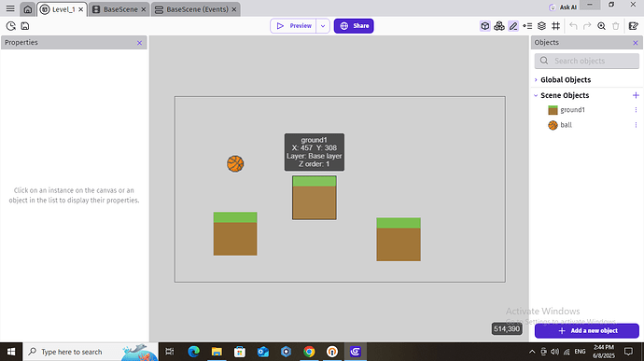Click the Search objects field
Image resolution: width=644 pixels, height=361 pixels.
click(x=587, y=61)
